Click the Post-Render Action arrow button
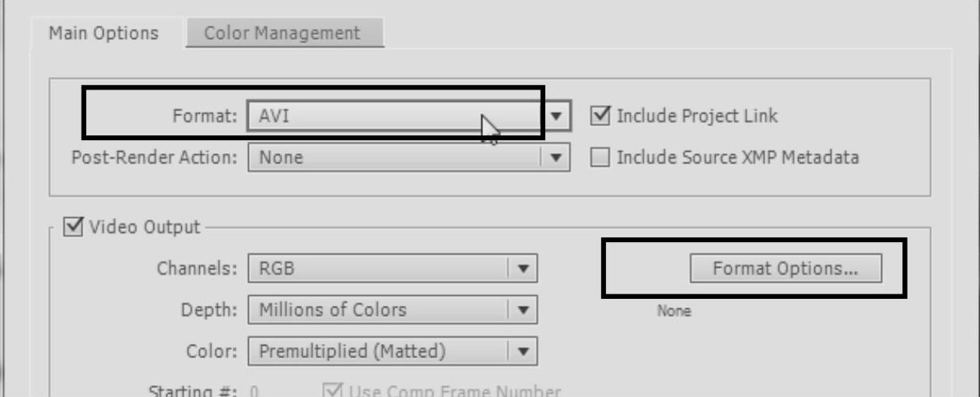The height and width of the screenshot is (397, 980). [x=556, y=158]
